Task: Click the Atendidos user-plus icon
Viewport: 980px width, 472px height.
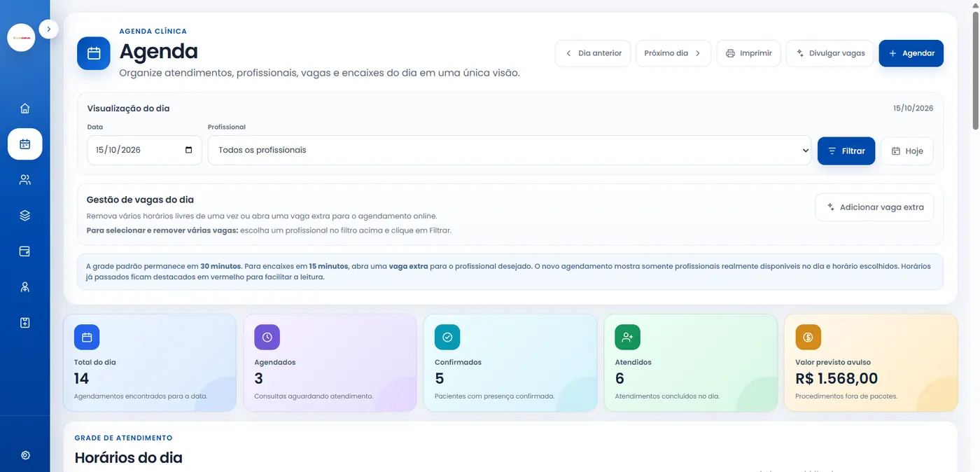Action: click(627, 338)
